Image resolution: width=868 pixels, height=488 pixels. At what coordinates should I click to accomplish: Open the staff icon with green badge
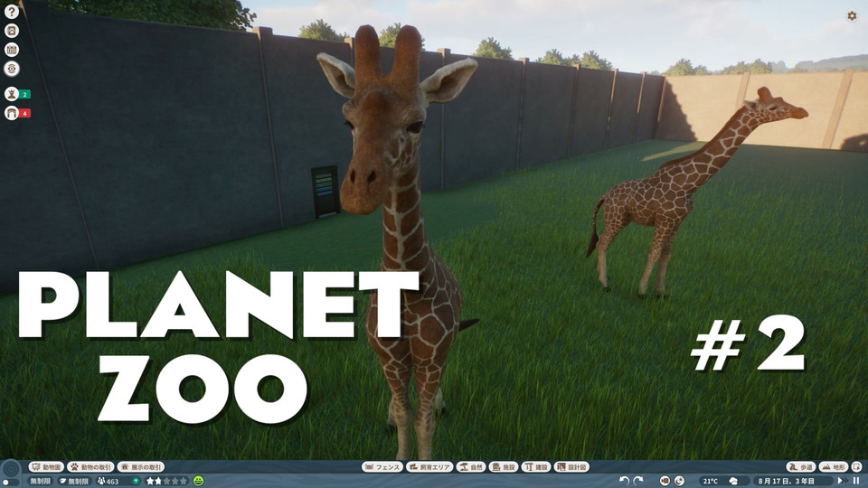(12, 93)
